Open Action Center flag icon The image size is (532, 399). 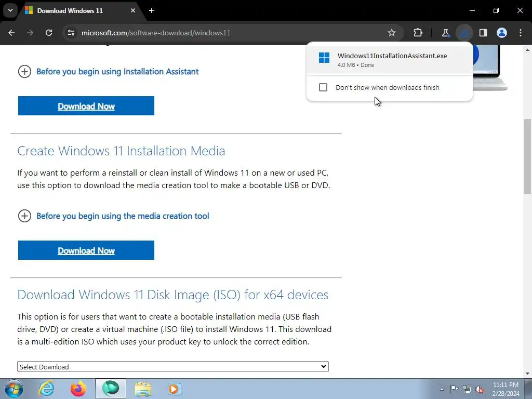pyautogui.click(x=454, y=389)
